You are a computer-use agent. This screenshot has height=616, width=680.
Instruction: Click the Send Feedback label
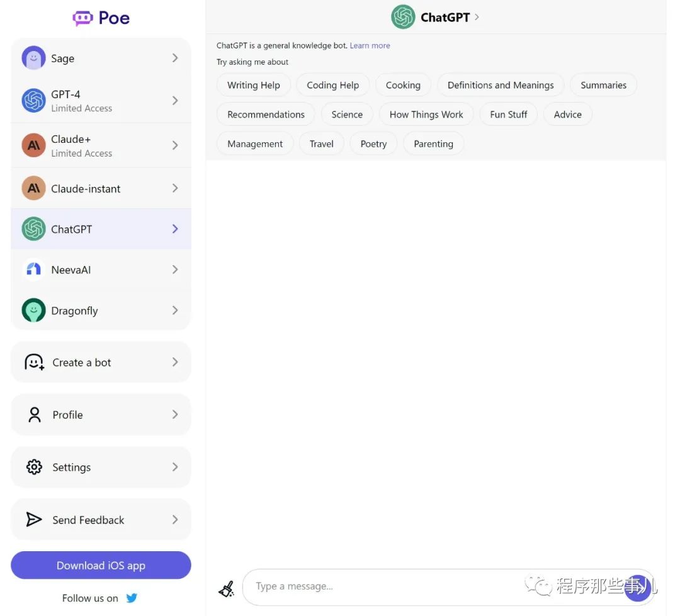pyautogui.click(x=88, y=520)
